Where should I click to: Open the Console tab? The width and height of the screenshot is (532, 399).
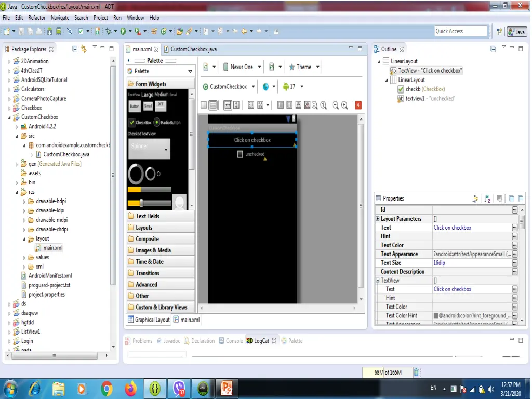[231, 341]
